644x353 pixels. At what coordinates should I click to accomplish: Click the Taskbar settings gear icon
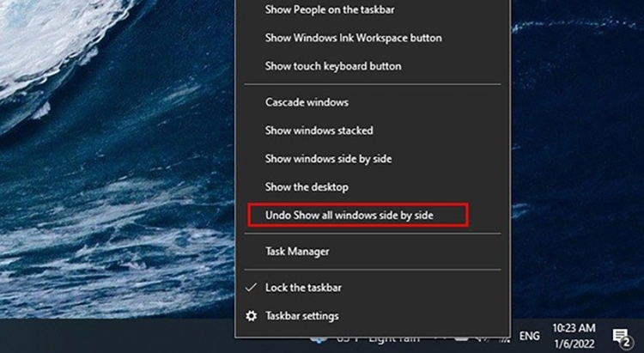click(x=251, y=316)
